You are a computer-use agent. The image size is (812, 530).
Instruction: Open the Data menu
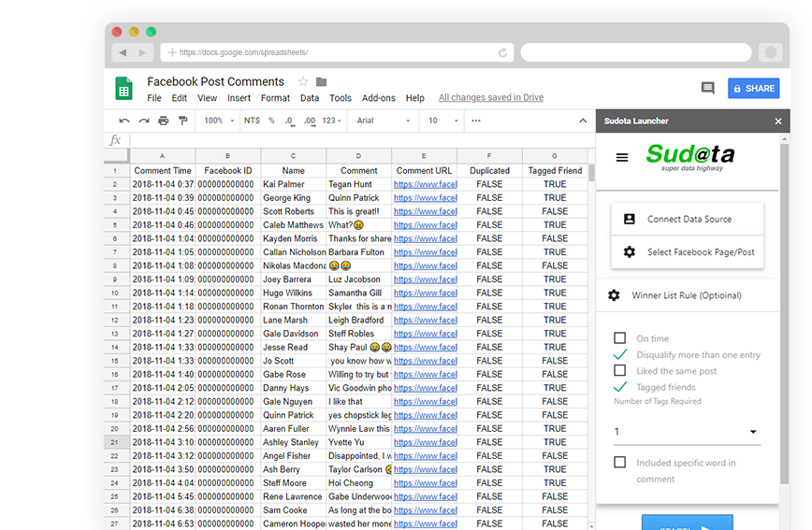[x=309, y=98]
